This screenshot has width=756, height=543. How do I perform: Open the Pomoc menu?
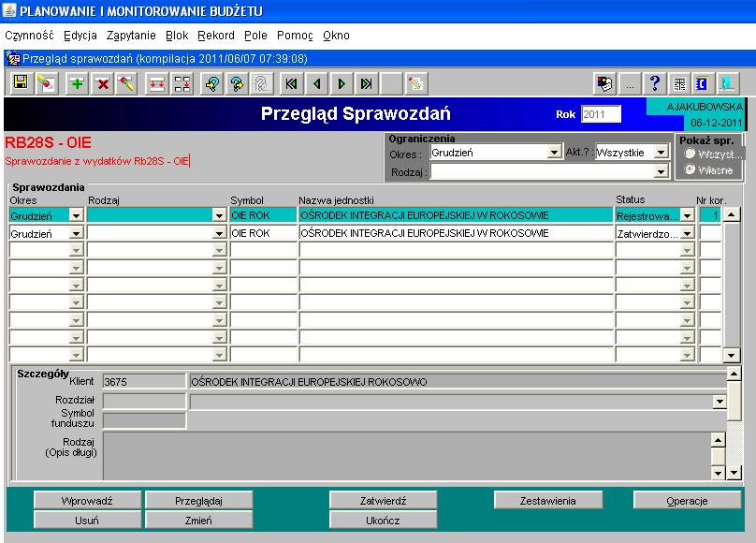click(295, 36)
